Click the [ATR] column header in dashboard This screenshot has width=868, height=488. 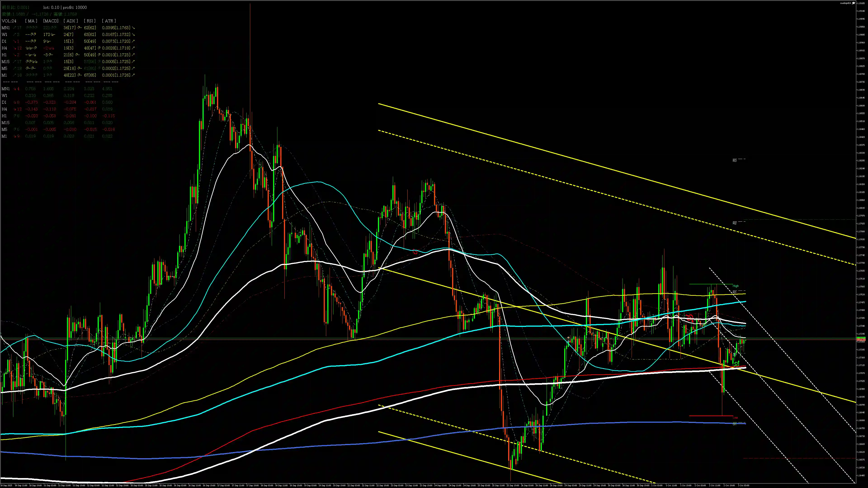(x=109, y=21)
